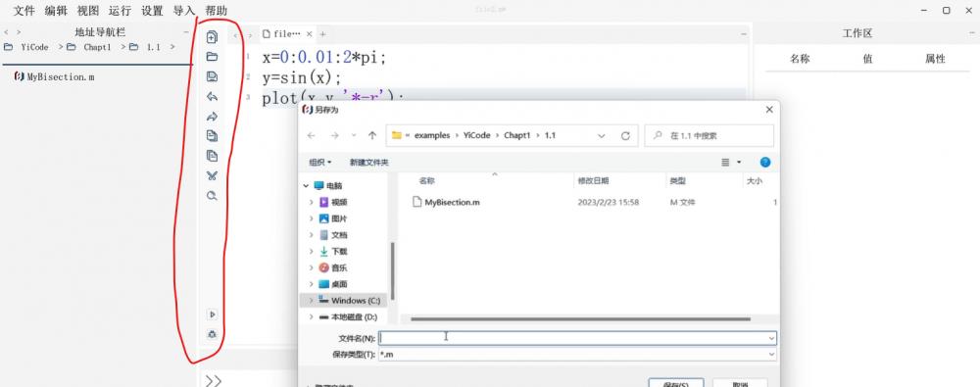Click the run play toolbar icon
This screenshot has height=387, width=980.
click(x=212, y=314)
